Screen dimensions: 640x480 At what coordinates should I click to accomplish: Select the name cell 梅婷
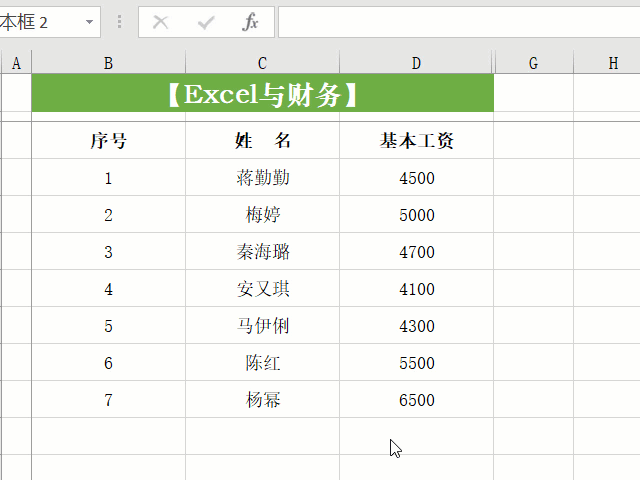[262, 215]
